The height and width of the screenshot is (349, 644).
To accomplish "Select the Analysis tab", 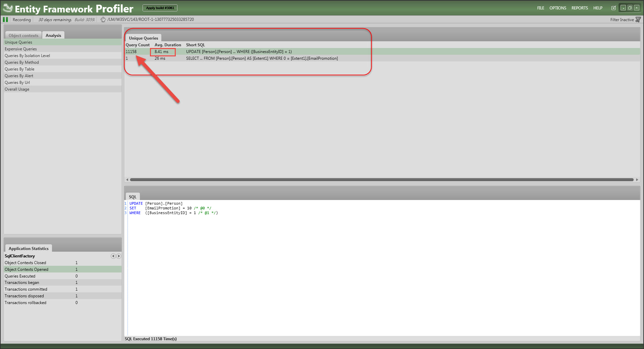I will pos(53,35).
